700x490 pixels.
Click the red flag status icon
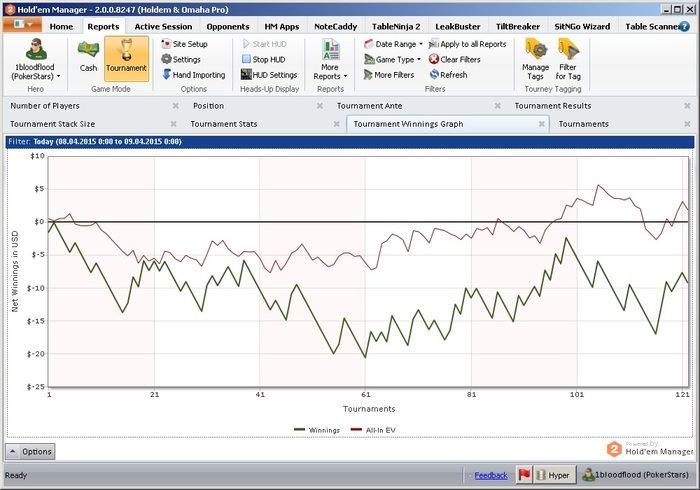point(524,475)
